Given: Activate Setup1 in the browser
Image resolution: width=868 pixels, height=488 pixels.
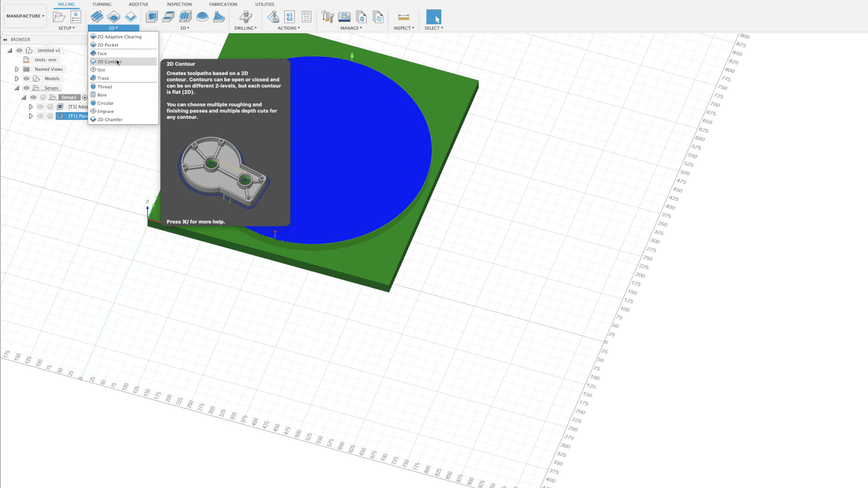Looking at the screenshot, I should click(69, 97).
